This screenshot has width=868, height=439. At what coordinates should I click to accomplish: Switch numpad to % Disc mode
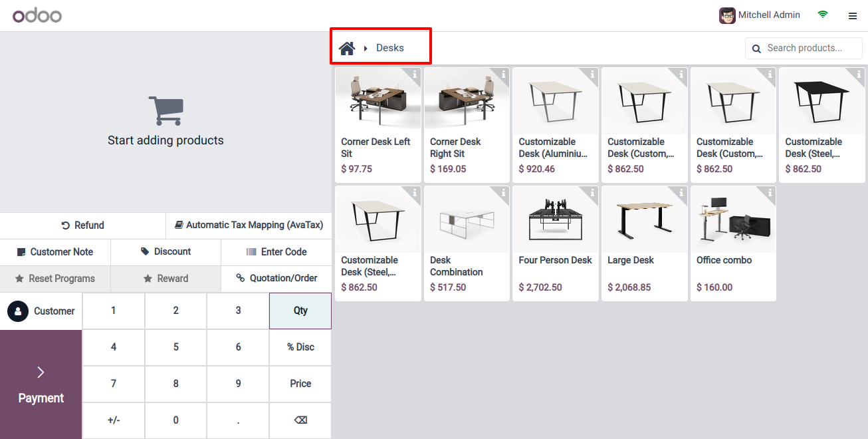pyautogui.click(x=300, y=347)
